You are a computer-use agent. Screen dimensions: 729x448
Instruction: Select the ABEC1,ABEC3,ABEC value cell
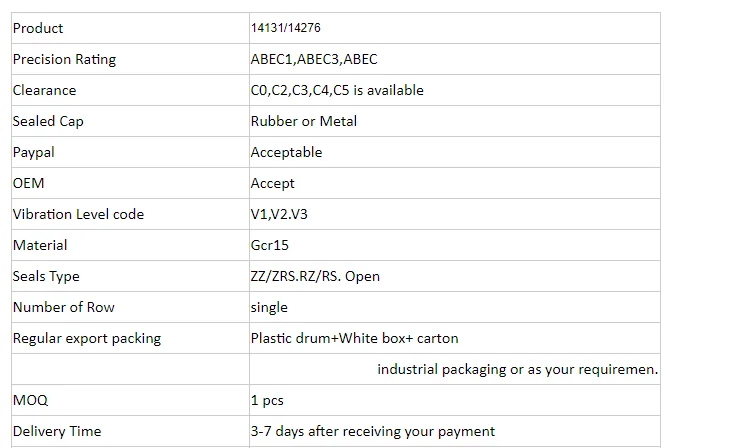coord(313,59)
